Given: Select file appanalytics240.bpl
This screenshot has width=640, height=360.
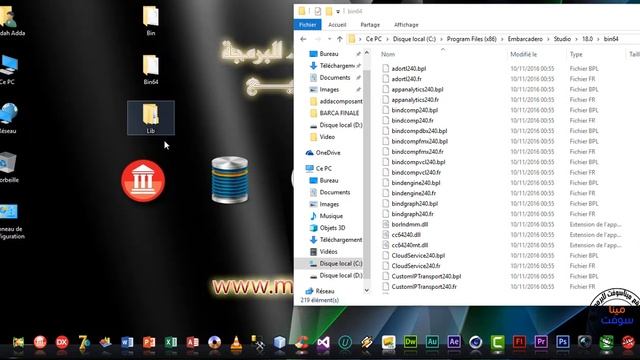Looking at the screenshot, I should (413, 89).
